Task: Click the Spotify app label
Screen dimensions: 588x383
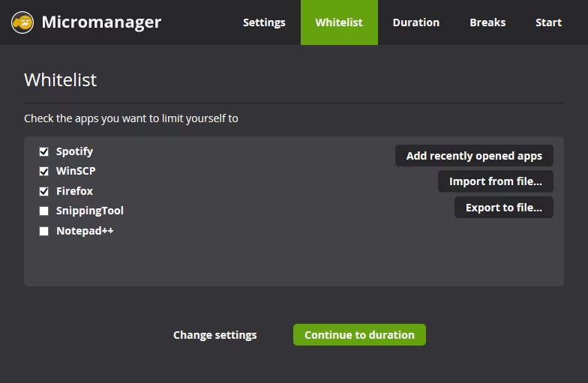Action: [x=74, y=151]
